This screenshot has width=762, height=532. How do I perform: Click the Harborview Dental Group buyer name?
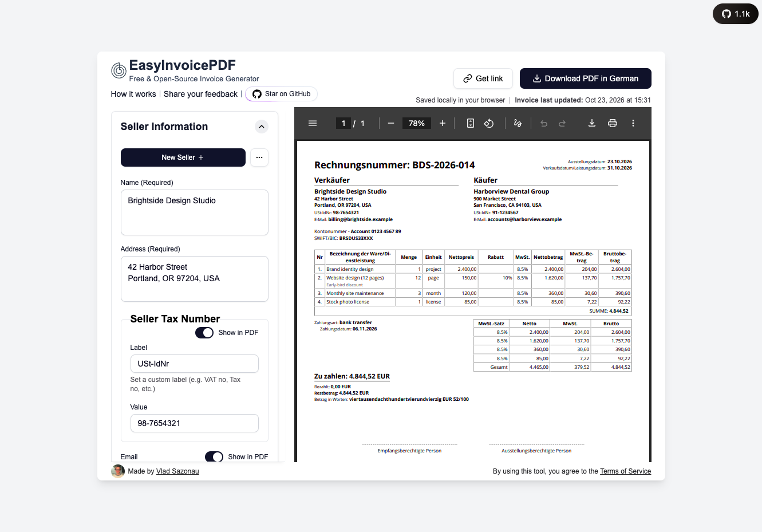tap(511, 191)
